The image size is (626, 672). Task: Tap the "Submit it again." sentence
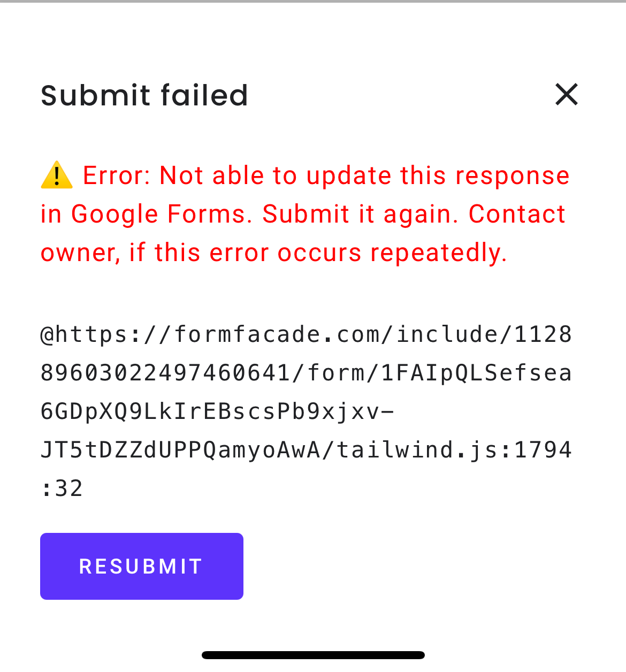pos(361,214)
